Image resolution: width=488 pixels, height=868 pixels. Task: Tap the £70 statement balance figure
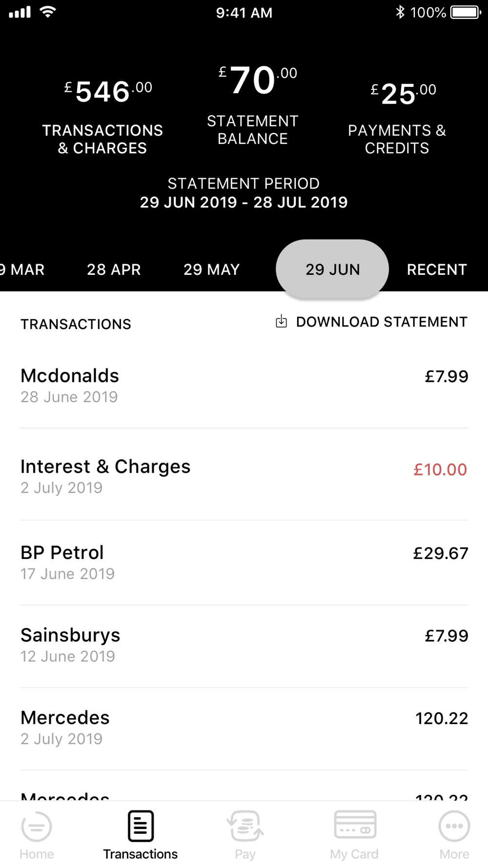253,81
